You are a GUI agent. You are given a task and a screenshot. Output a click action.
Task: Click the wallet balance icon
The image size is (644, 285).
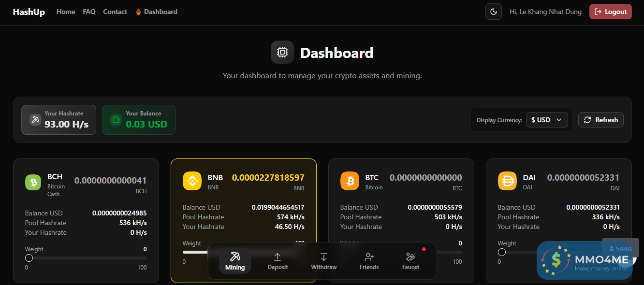(116, 120)
